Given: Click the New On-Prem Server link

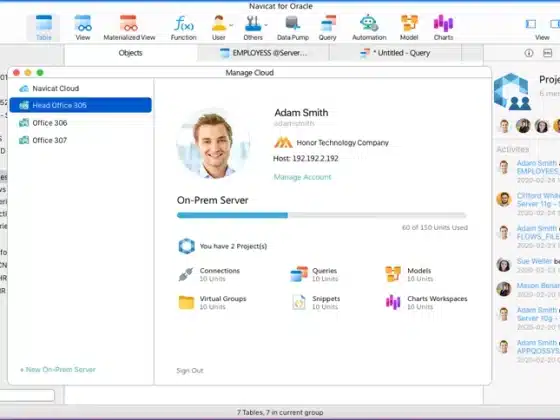Looking at the screenshot, I should click(58, 370).
